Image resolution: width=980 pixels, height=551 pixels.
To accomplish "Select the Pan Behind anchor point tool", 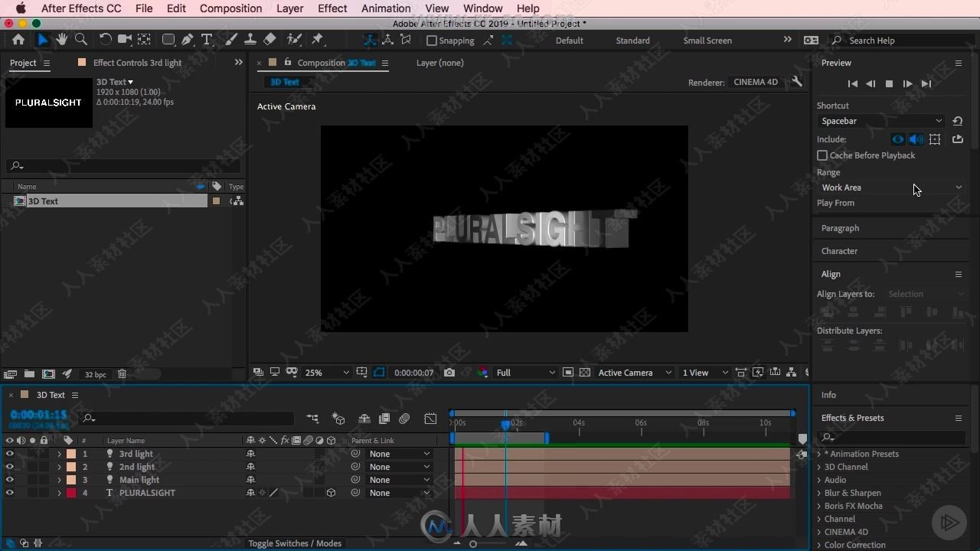I will pyautogui.click(x=144, y=40).
